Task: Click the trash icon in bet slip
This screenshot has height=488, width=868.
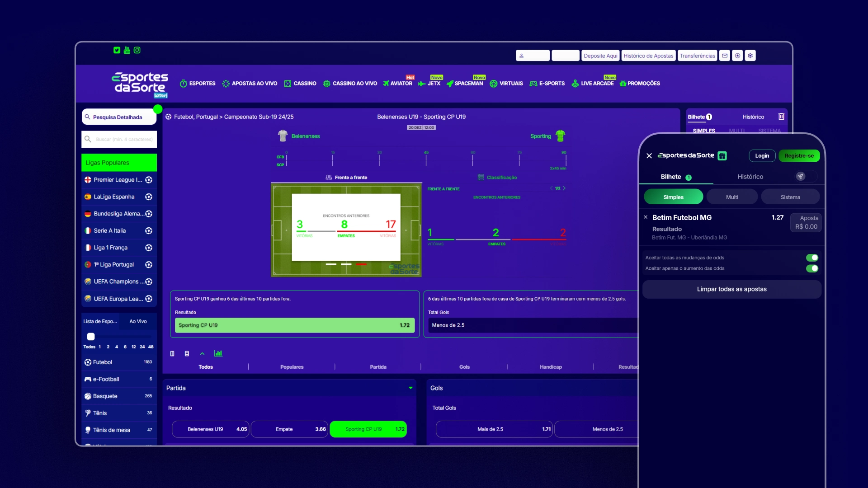Action: (781, 117)
